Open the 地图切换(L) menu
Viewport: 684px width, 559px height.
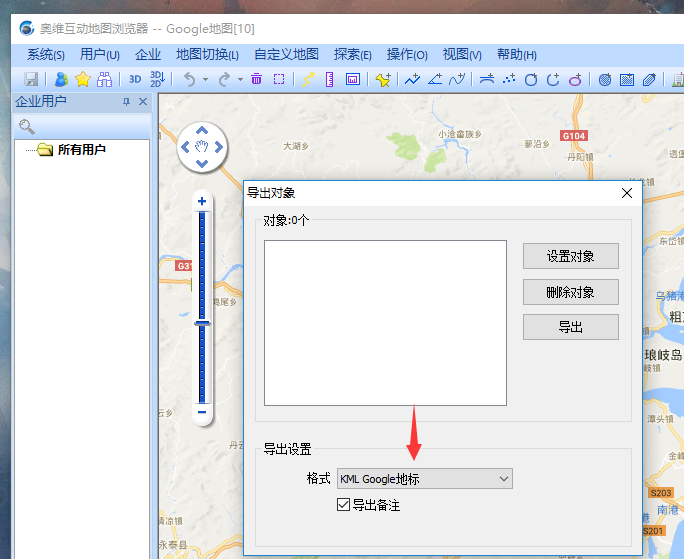[207, 55]
